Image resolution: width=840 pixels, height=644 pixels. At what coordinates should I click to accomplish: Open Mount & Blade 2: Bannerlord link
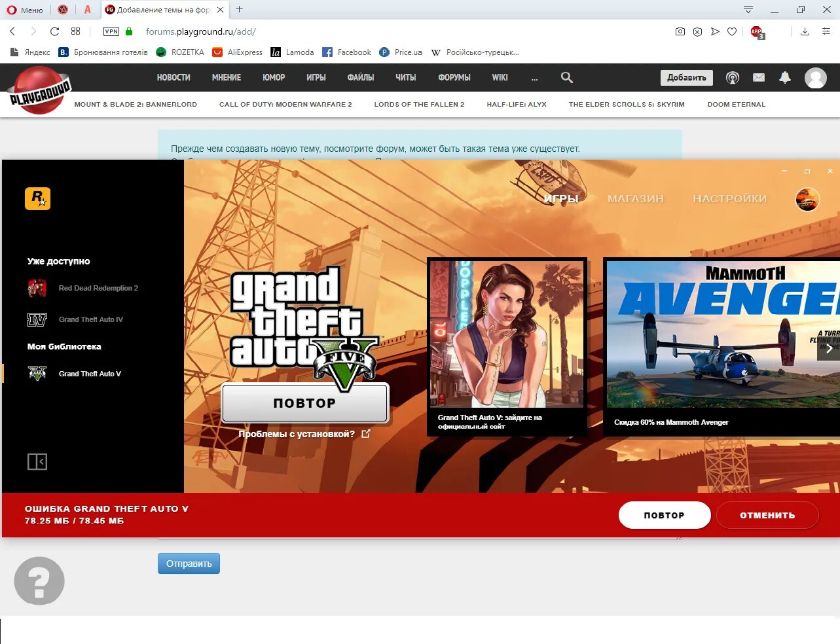coord(136,104)
